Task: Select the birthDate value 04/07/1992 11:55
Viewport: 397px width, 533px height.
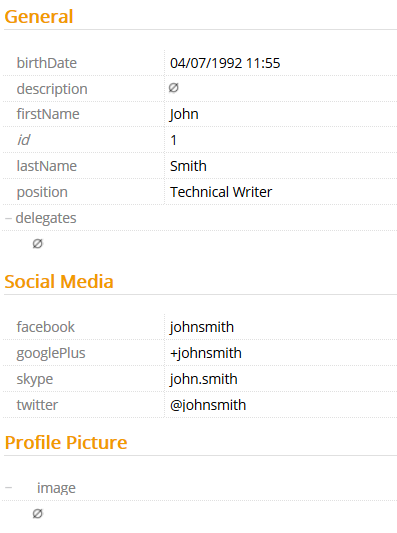Action: click(225, 63)
